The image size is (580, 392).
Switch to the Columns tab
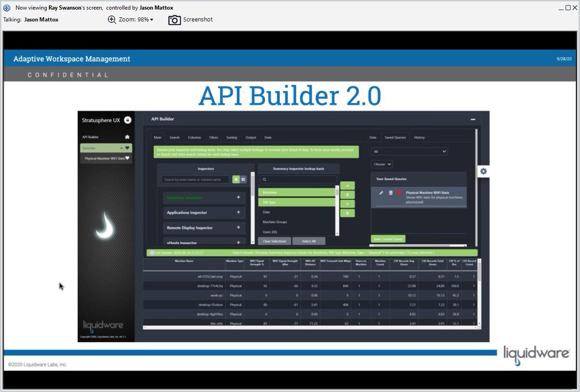194,138
